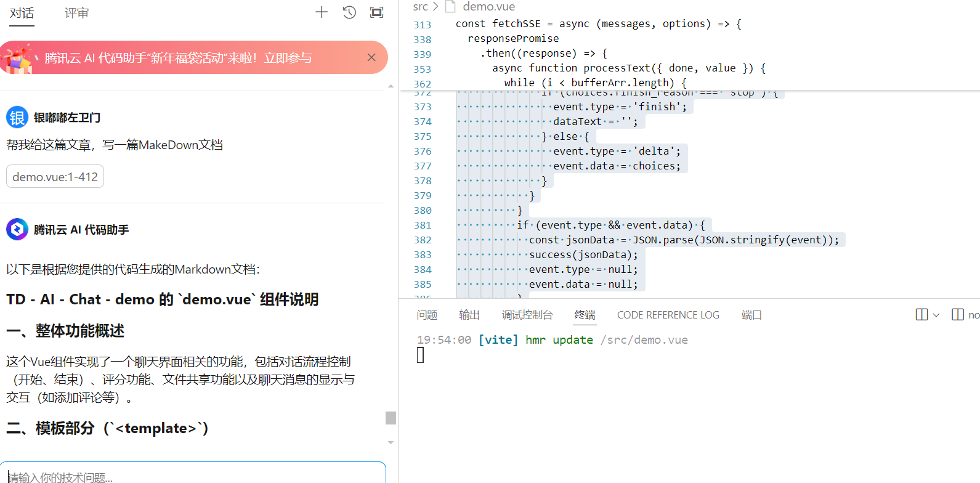This screenshot has width=980, height=483.
Task: Click the terminal layout icon beside no
Action: coord(958,315)
